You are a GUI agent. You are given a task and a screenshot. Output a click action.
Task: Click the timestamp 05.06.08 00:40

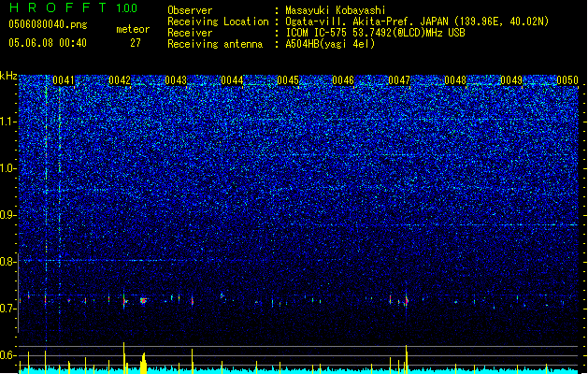[48, 43]
